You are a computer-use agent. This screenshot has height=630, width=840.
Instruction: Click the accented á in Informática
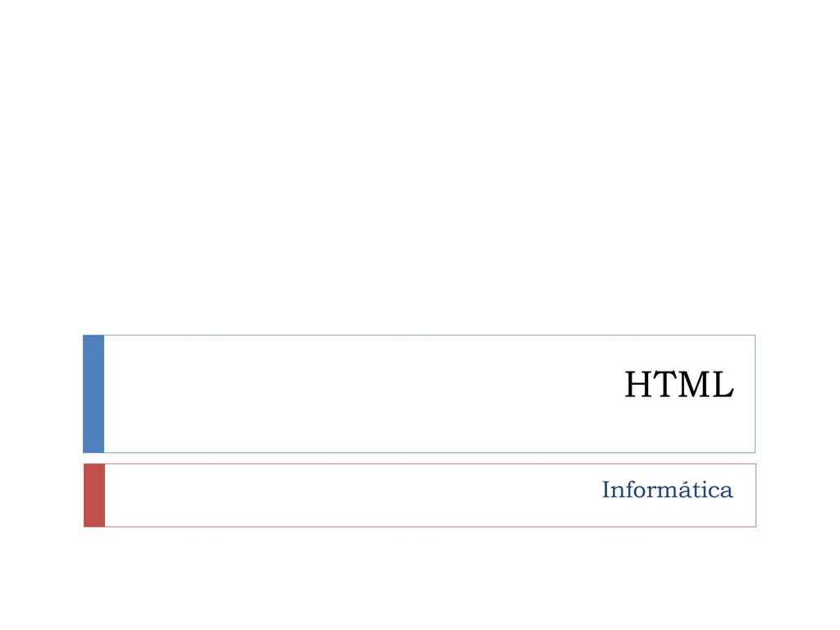click(x=687, y=490)
